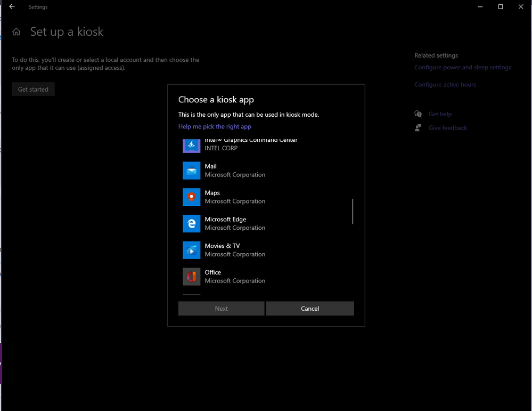Select the 'Mail' app name text
This screenshot has width=532, height=411.
(x=210, y=166)
